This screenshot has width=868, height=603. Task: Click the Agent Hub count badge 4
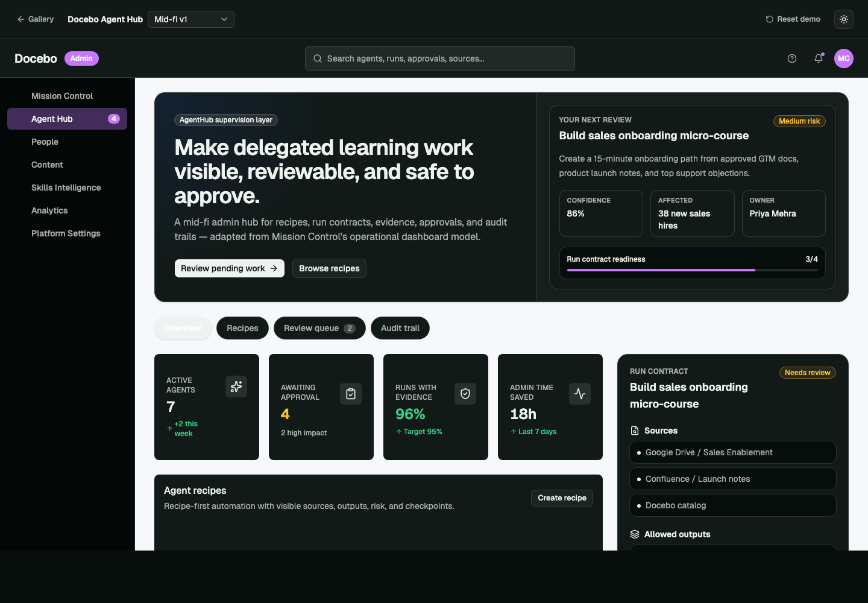114,119
